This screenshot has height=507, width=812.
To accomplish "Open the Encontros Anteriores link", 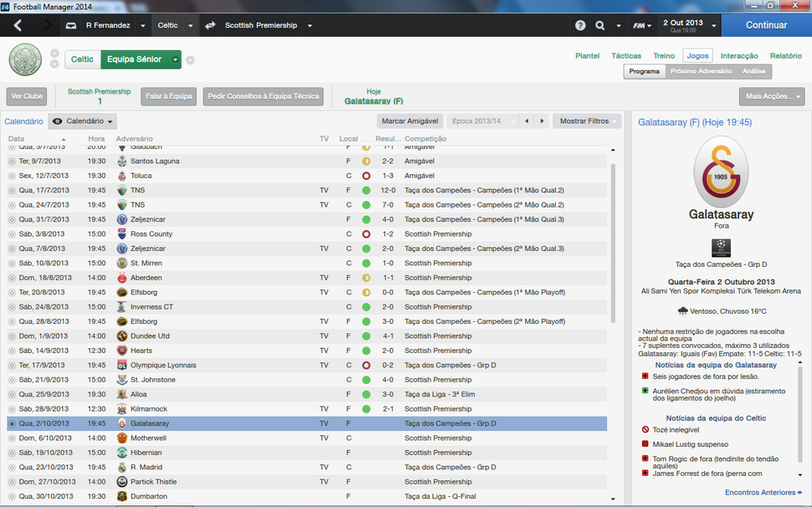I will (763, 493).
